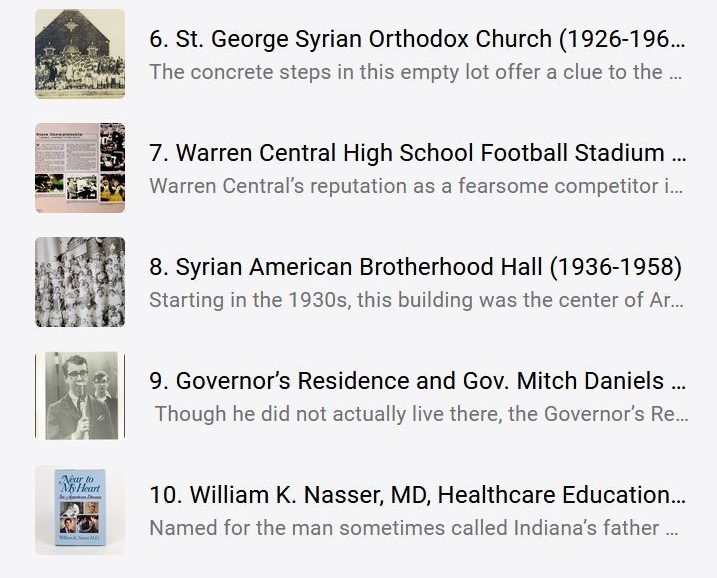Select the Warren Central High School Football Stadium title

pos(420,153)
